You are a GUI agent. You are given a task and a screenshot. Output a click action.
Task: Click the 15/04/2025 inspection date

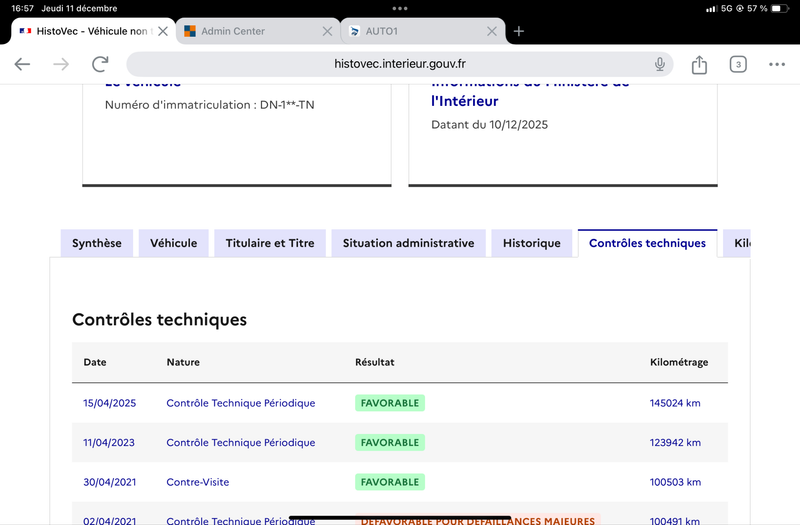(x=109, y=403)
